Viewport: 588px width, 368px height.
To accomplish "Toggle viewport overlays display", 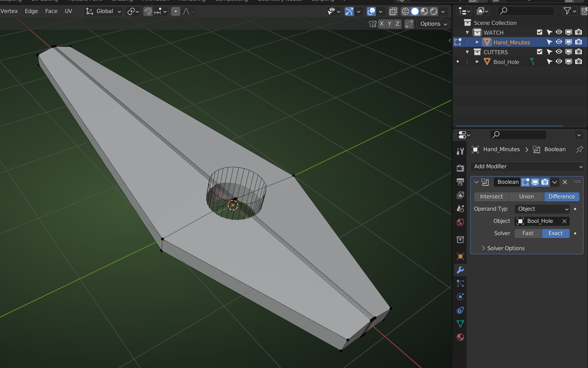I will click(371, 11).
